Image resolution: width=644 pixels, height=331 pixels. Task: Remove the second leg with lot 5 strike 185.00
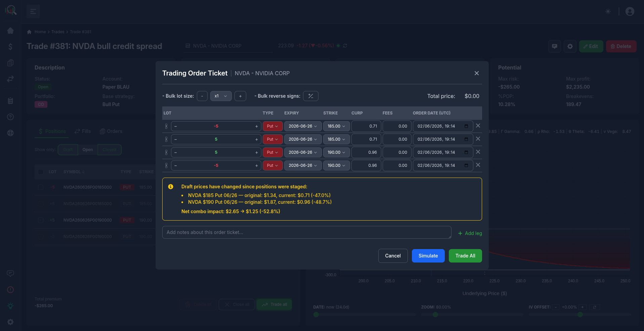478,139
